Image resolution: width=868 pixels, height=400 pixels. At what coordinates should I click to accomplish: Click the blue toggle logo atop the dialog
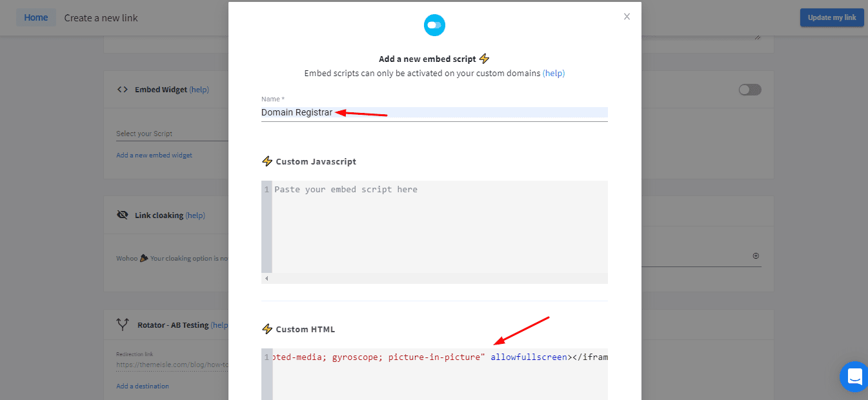pyautogui.click(x=434, y=25)
